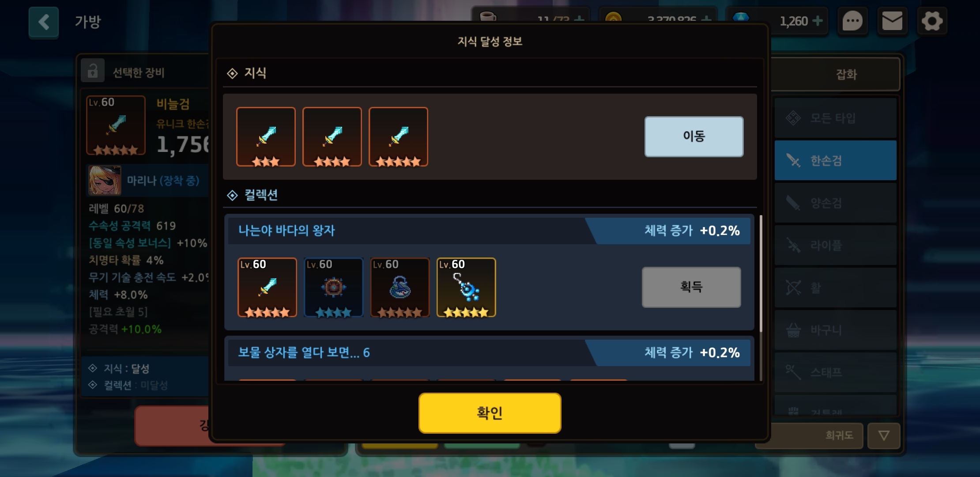
Task: Click the 획득 button
Action: pyautogui.click(x=691, y=287)
